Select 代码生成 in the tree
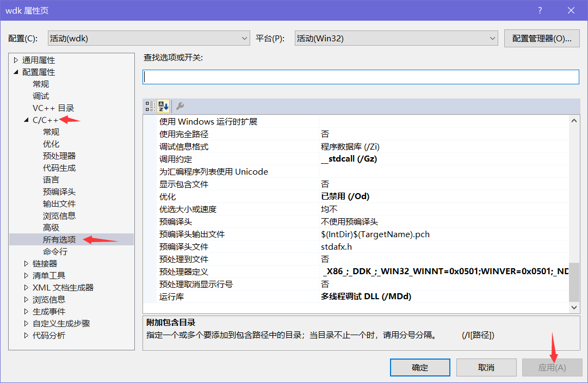This screenshot has width=588, height=383. click(x=59, y=168)
